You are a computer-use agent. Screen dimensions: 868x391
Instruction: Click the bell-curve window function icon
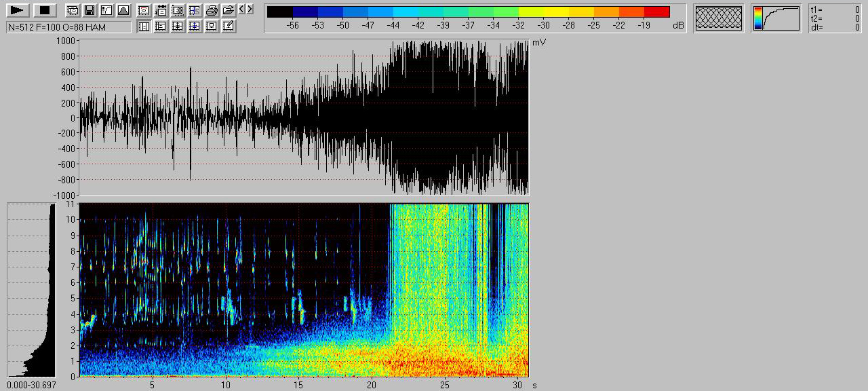coord(123,10)
